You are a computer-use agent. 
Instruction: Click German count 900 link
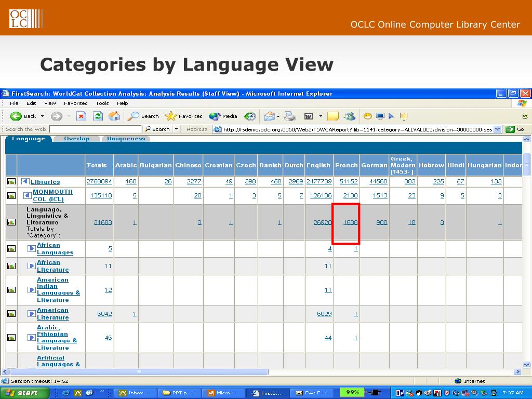tap(382, 222)
